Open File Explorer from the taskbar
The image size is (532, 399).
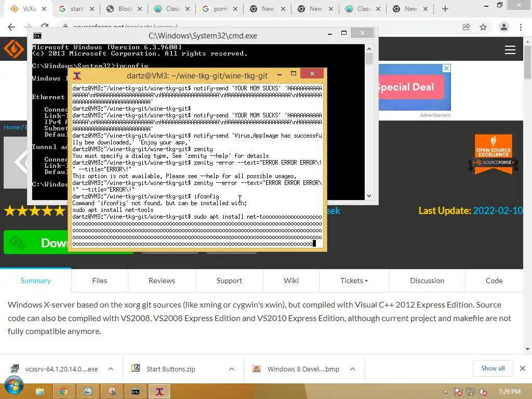pyautogui.click(x=39, y=392)
